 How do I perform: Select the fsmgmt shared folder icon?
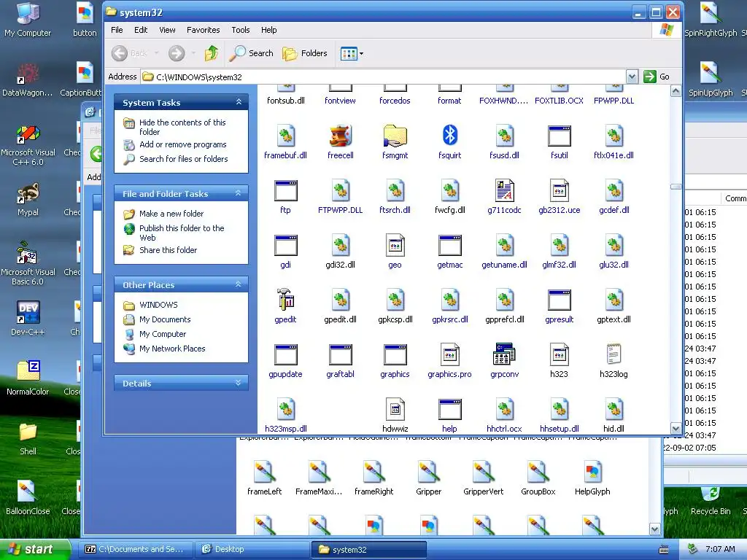click(x=395, y=136)
